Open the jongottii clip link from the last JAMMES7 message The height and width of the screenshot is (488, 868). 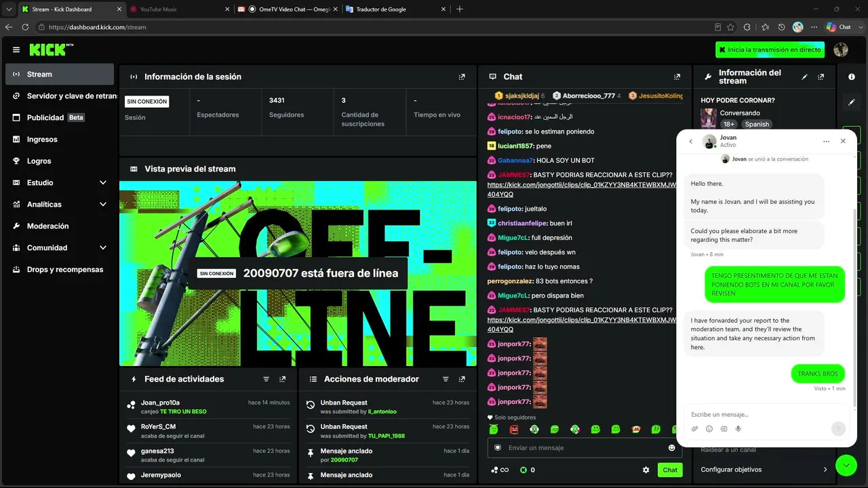[x=582, y=324]
